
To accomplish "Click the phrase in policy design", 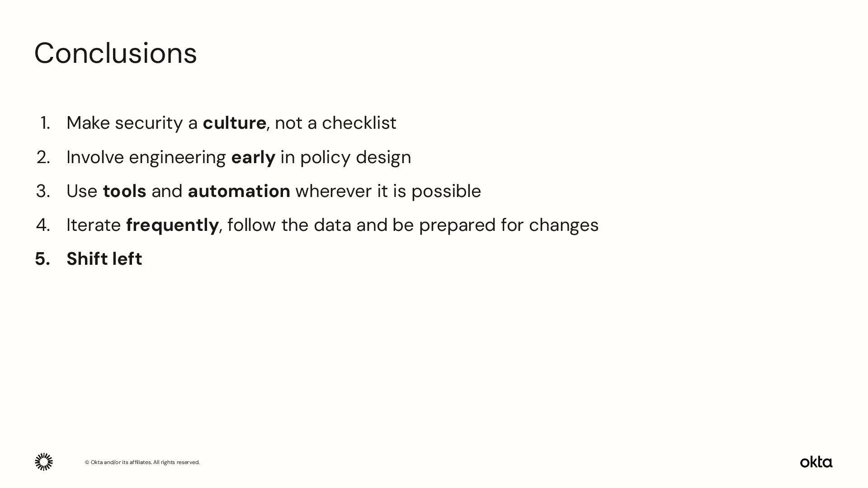I will [346, 157].
